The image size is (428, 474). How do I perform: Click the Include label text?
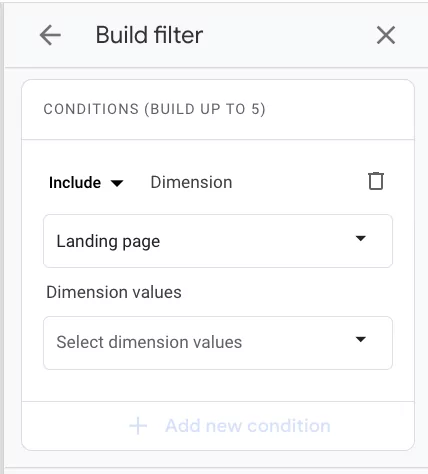[x=75, y=182]
